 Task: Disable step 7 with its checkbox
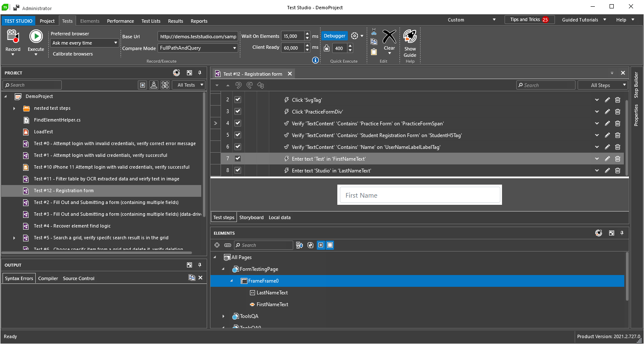238,159
